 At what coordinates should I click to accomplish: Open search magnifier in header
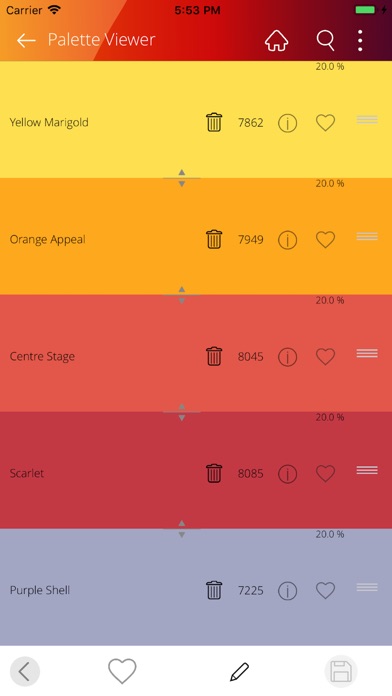point(325,41)
